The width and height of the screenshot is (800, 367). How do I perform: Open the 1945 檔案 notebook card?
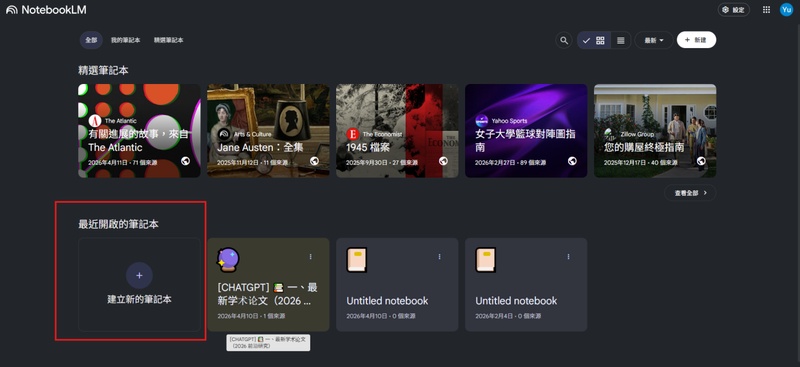397,131
